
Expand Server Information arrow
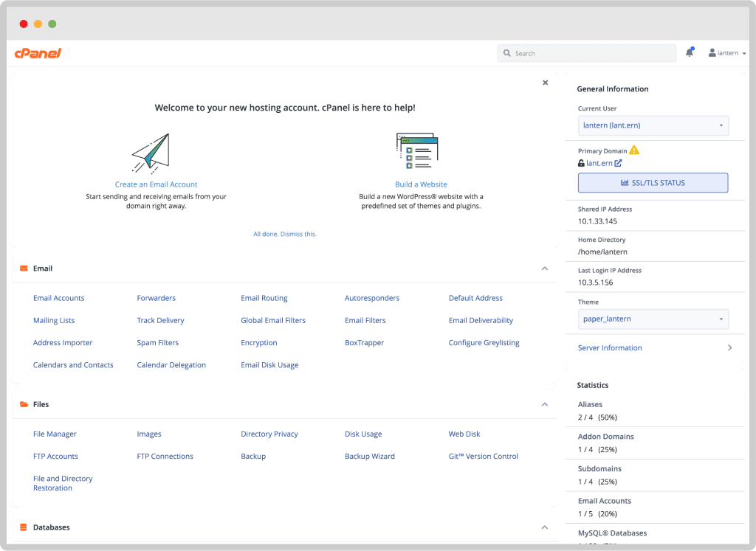click(x=730, y=347)
